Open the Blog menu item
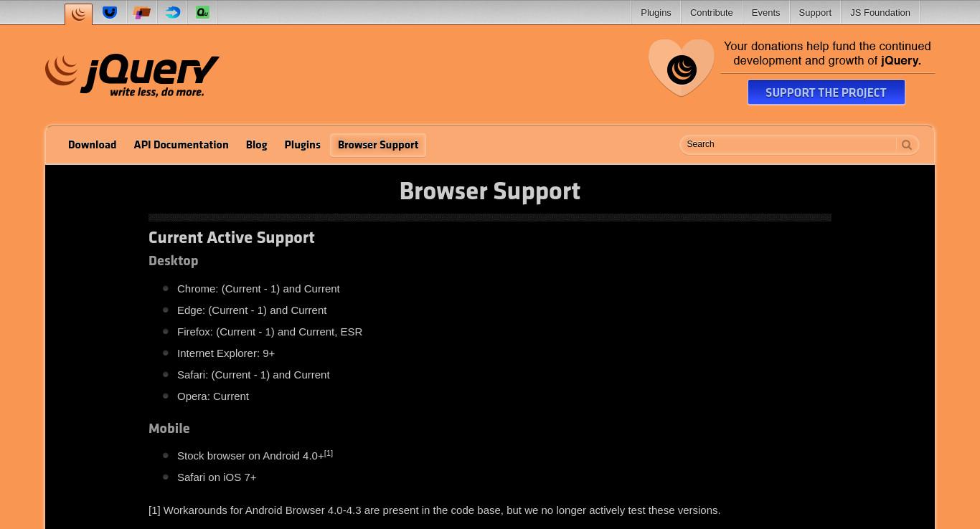 tap(256, 145)
